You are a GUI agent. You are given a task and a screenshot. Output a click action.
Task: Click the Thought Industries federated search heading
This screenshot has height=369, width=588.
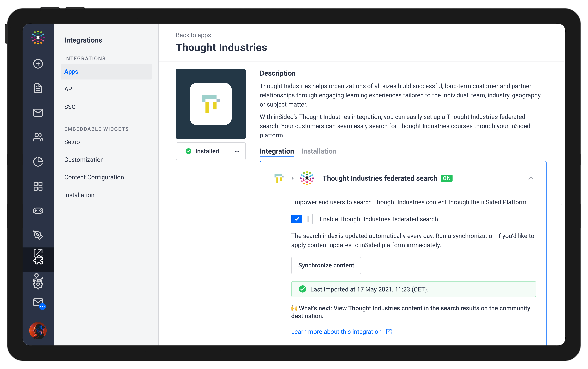[x=380, y=178]
